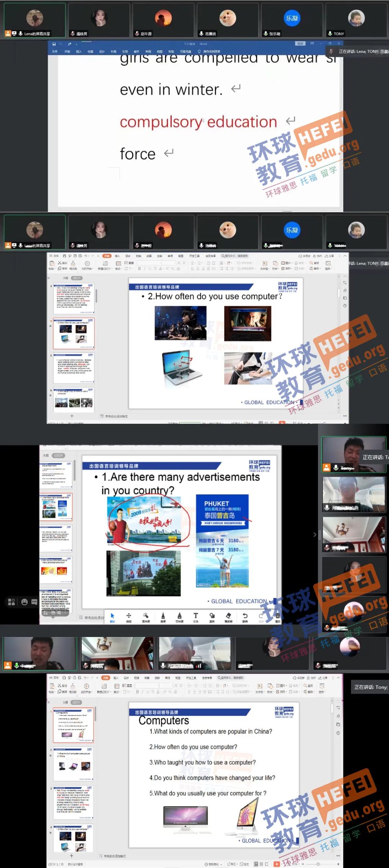Select the text (文本) annotation tool
Viewport: 389px width, 868px height.
click(x=196, y=617)
